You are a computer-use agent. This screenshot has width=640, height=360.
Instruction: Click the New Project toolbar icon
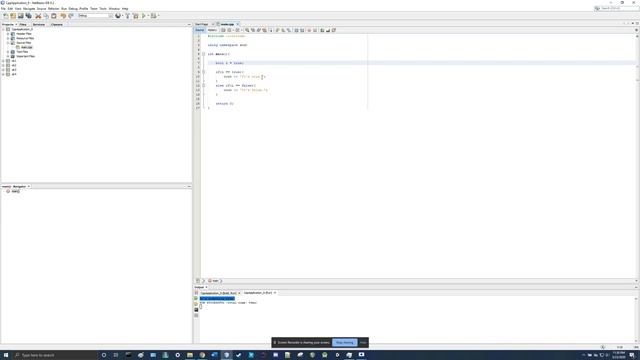pos(13,16)
